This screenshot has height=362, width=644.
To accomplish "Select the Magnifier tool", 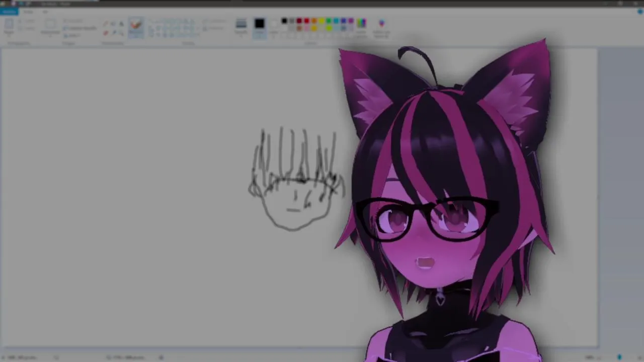I will point(121,33).
